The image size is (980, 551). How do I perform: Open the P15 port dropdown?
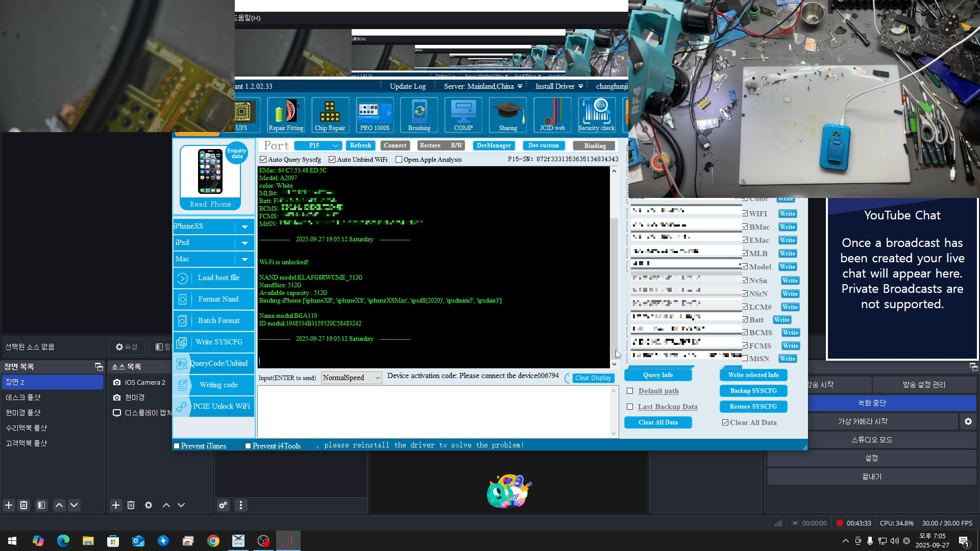317,146
